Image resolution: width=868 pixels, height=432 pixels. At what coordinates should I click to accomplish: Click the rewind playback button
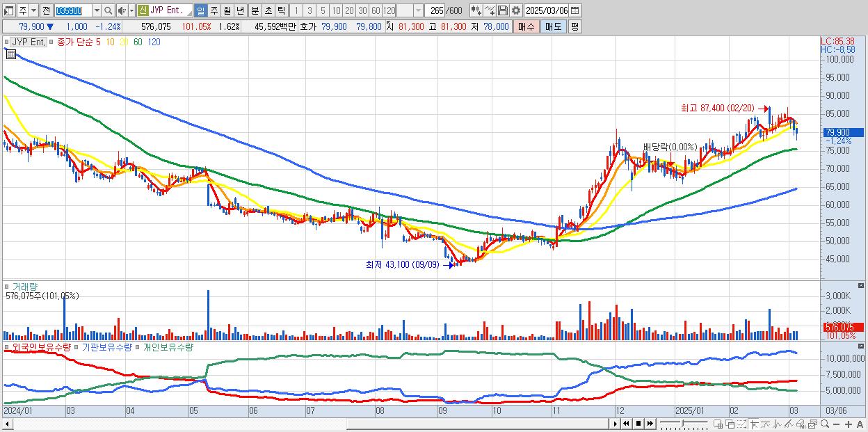pyautogui.click(x=626, y=424)
